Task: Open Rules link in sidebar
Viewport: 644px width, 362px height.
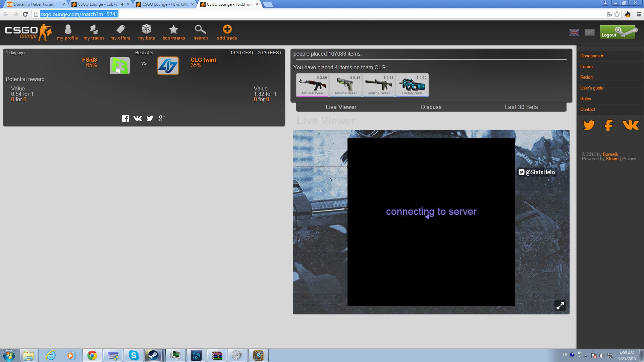Action: point(586,99)
